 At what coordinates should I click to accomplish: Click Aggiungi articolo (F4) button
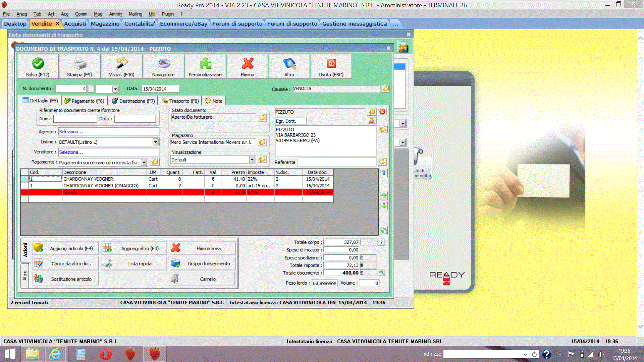(65, 248)
